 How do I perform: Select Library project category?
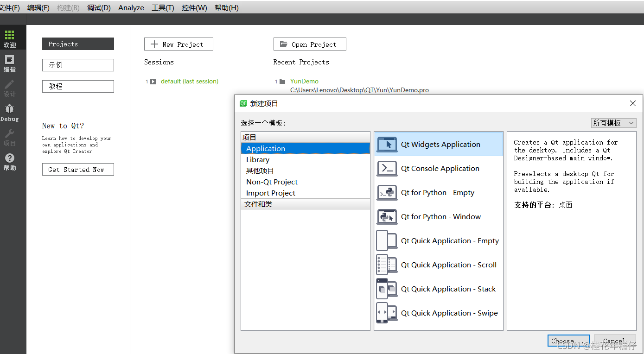tap(306, 159)
